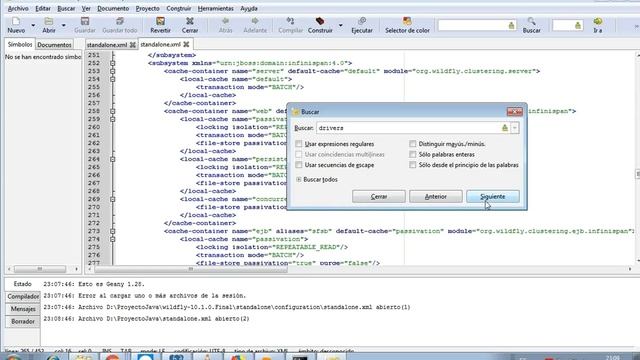Viewport: 640px width, 360px height.
Task: Click the Cerrar button in Buscar dialog
Action: [379, 197]
